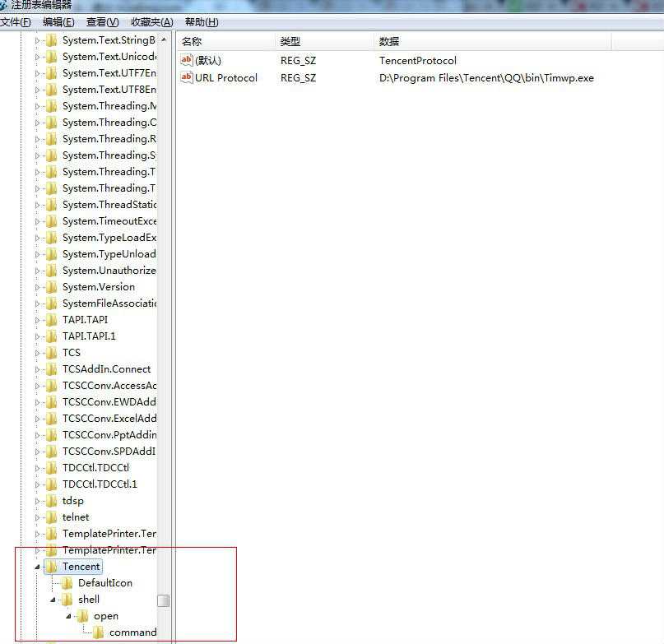This screenshot has height=644, width=664.
Task: Select the TCSCConv.AccessAc key
Action: (x=109, y=385)
